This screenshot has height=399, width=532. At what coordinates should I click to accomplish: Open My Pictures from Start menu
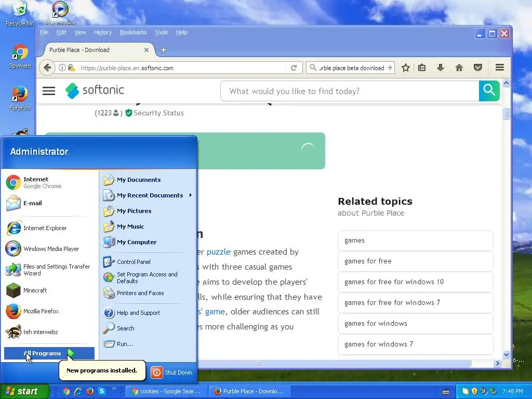148,211
